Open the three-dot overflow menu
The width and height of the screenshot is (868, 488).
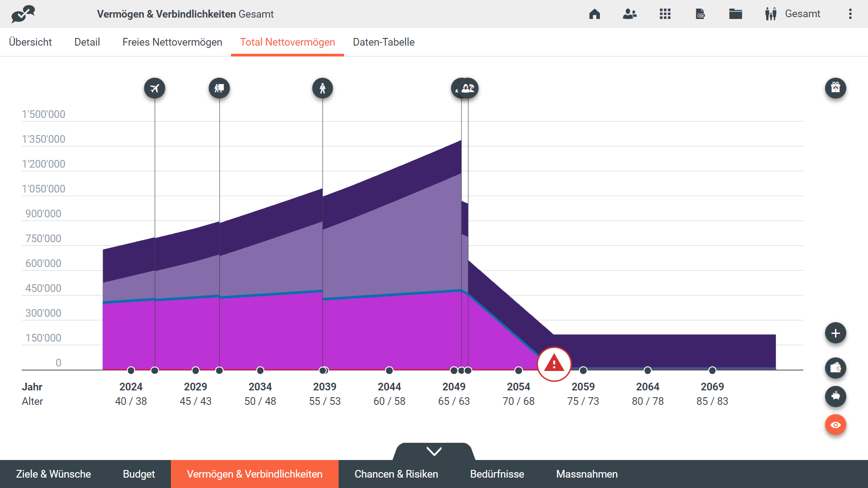[850, 14]
